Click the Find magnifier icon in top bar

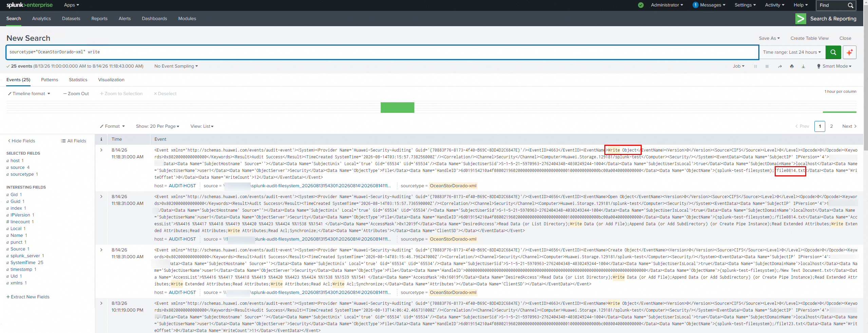850,5
